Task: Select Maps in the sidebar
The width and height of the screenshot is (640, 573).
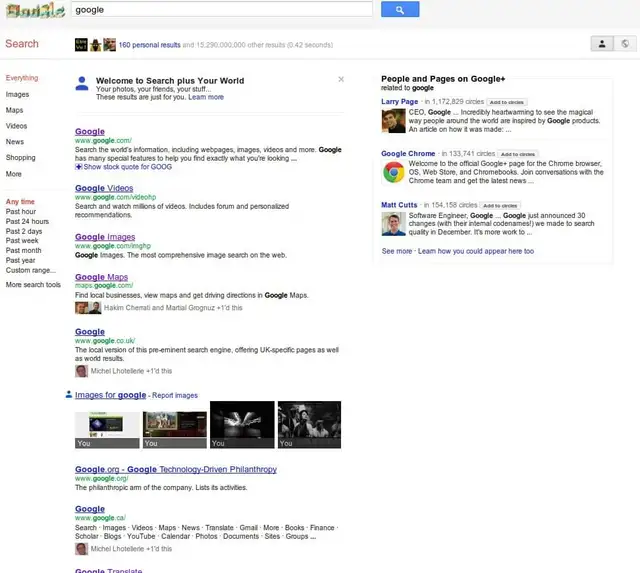Action: tap(14, 110)
